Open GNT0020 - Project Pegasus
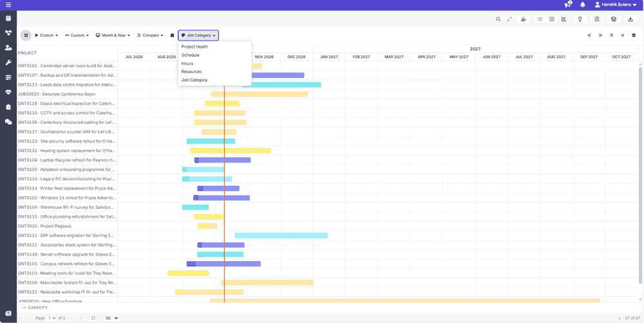Viewport: 644px width, 323px height. point(44,226)
